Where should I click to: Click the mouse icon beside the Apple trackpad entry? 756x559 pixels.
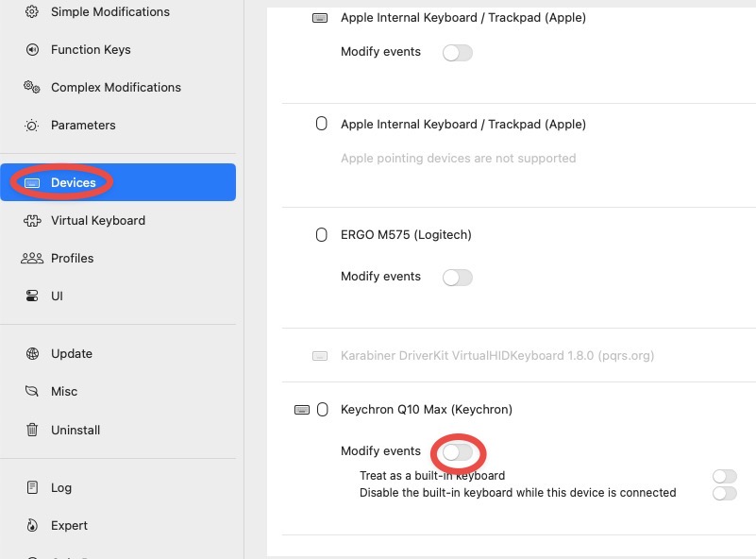coord(322,124)
